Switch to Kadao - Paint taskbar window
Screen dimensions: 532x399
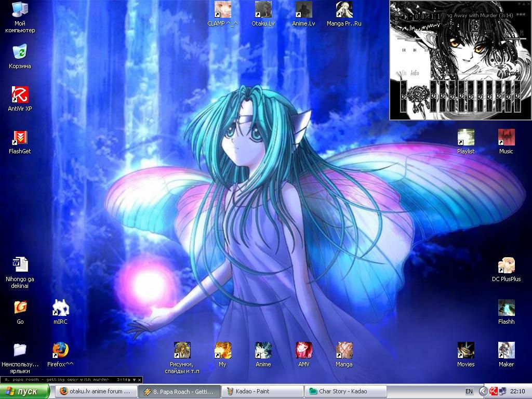pyautogui.click(x=262, y=391)
